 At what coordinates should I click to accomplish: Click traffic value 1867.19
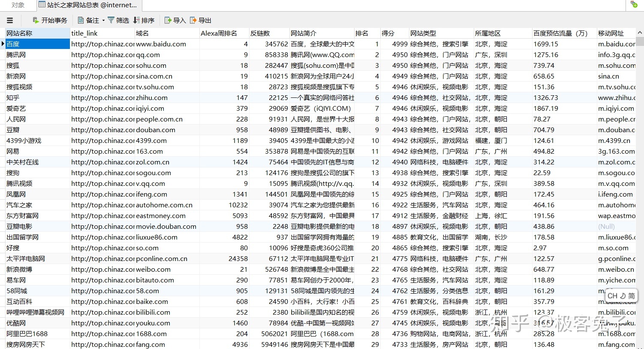(564, 108)
